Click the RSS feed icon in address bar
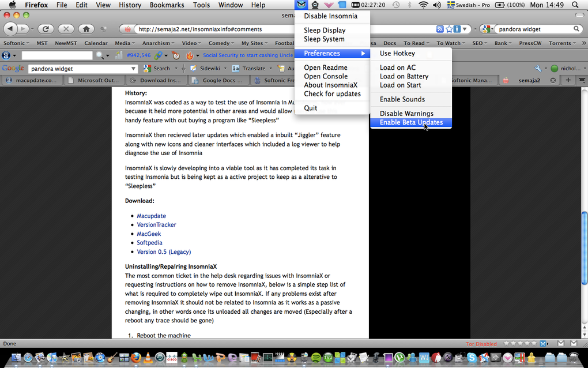 (x=440, y=29)
